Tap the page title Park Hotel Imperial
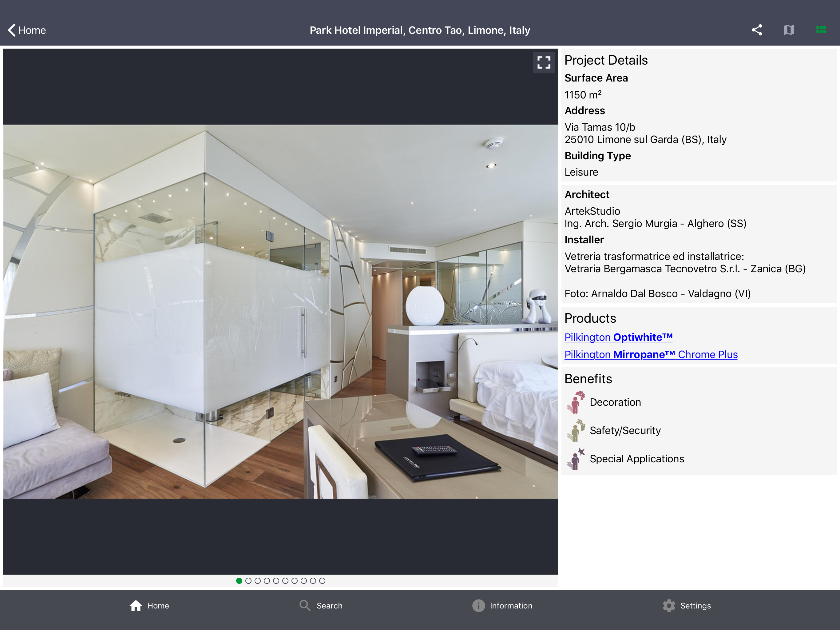Viewport: 840px width, 630px height. [420, 30]
